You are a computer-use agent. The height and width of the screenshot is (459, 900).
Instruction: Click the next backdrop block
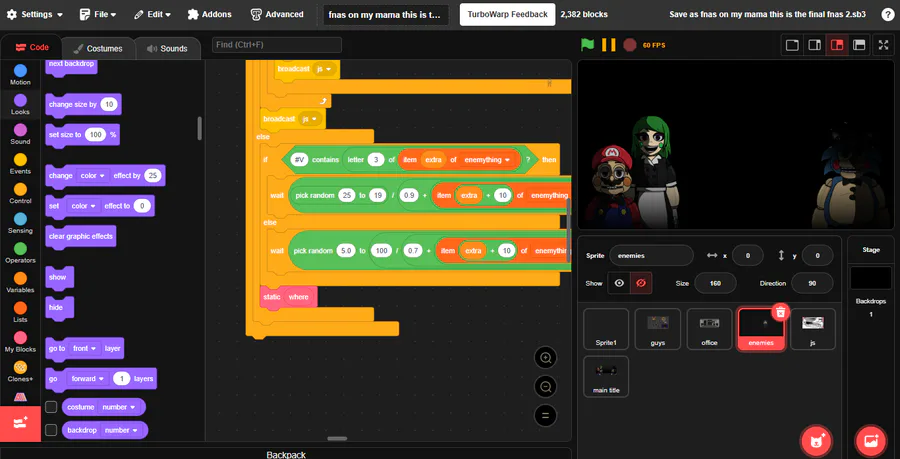pyautogui.click(x=72, y=65)
